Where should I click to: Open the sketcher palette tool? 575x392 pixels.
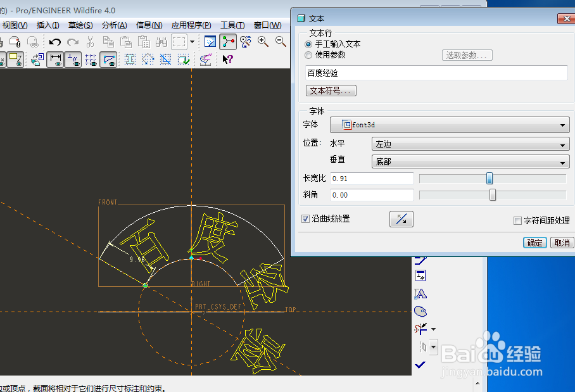(x=420, y=312)
